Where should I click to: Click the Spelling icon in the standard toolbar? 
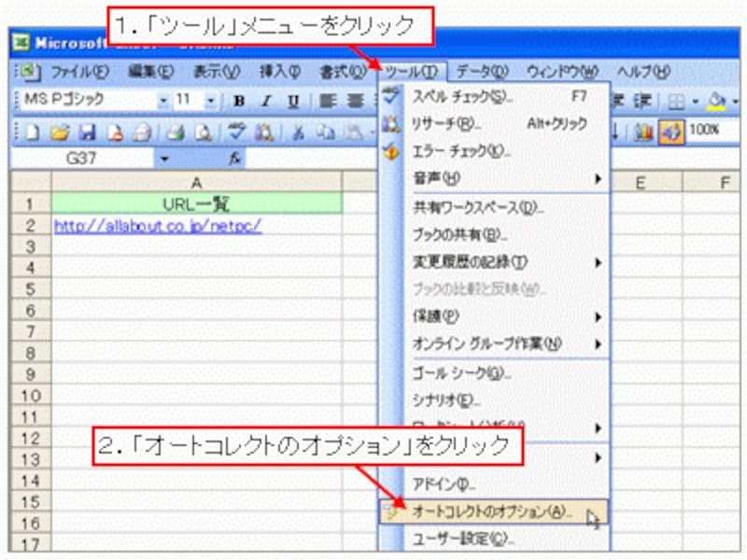[x=236, y=132]
